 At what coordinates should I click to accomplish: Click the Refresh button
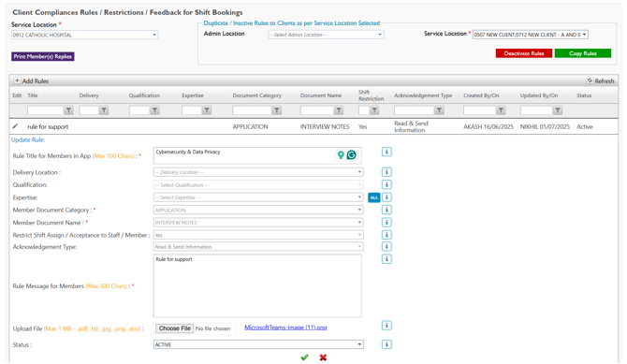pos(600,80)
